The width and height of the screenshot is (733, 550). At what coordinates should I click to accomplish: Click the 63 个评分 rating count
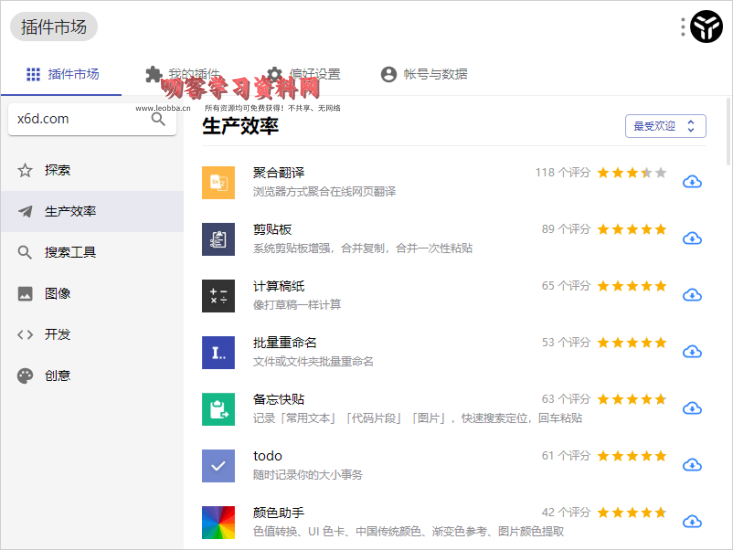(566, 400)
